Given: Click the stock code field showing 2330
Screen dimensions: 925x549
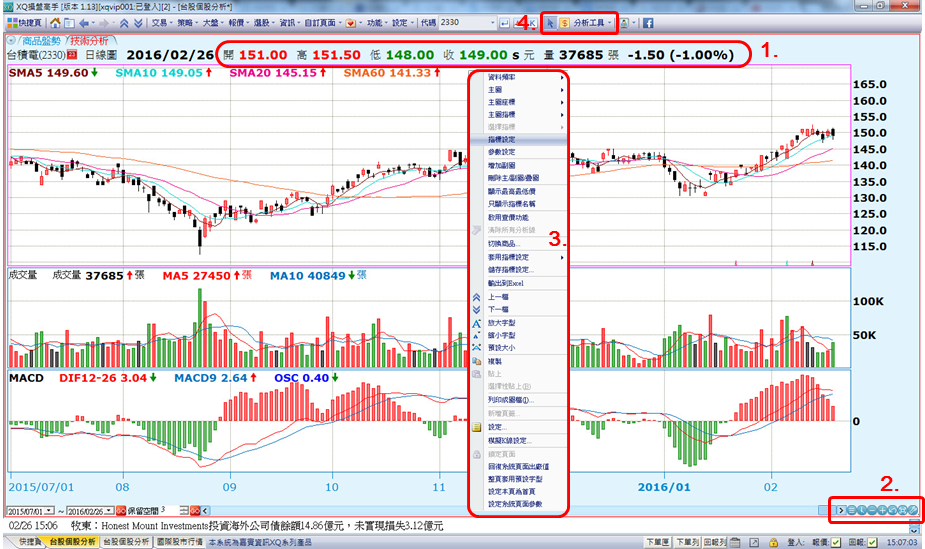Looking at the screenshot, I should [x=464, y=22].
